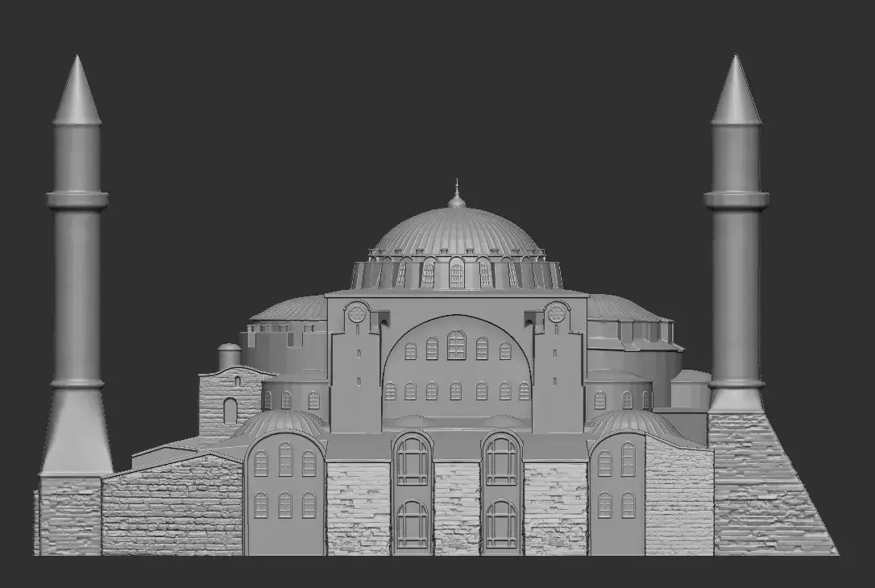Click the left minaret's balcony ring
875x588 pixels.
click(x=77, y=199)
